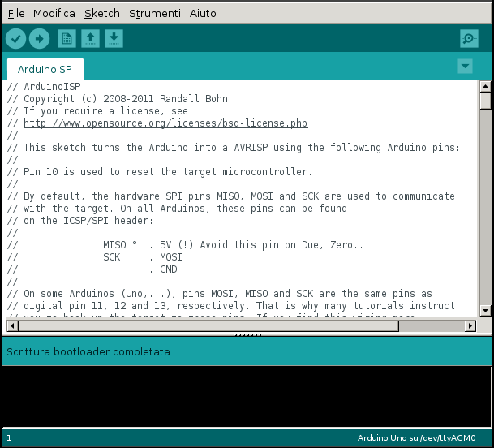Click the Upload arrow button
This screenshot has height=448, width=494.
click(x=40, y=39)
